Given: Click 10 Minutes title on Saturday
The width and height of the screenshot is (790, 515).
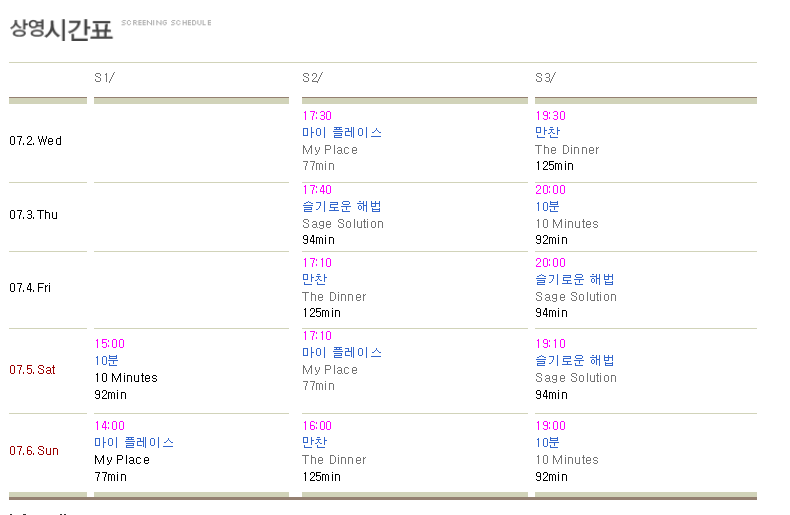Looking at the screenshot, I should (126, 378).
